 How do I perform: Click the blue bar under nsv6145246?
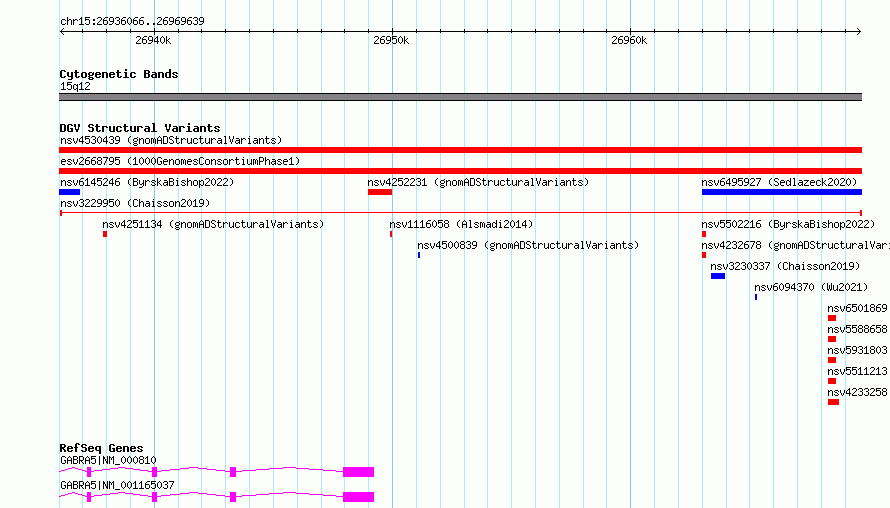[69, 192]
